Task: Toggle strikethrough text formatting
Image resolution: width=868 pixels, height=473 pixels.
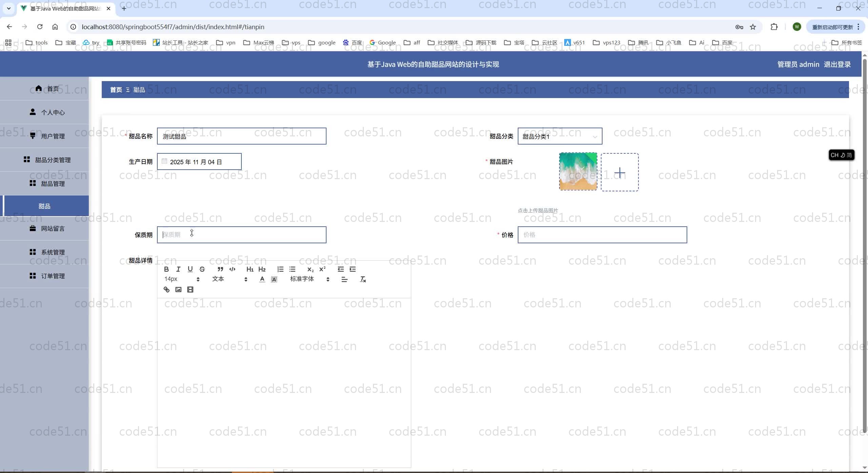Action: [x=202, y=269]
